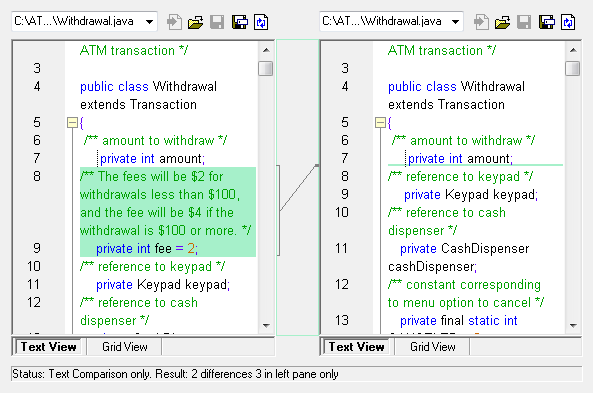This screenshot has height=393, width=593.
Task: Click 'private int amount;' in the right pane
Action: pyautogui.click(x=460, y=158)
